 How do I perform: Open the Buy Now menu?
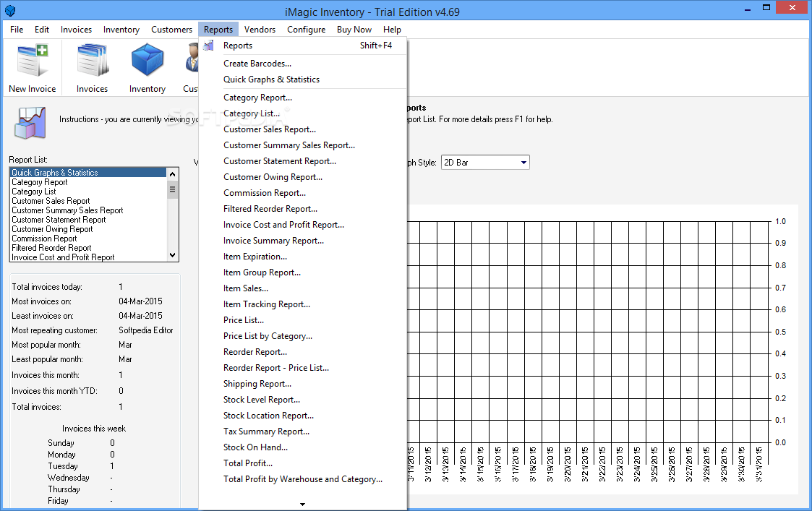(x=354, y=30)
